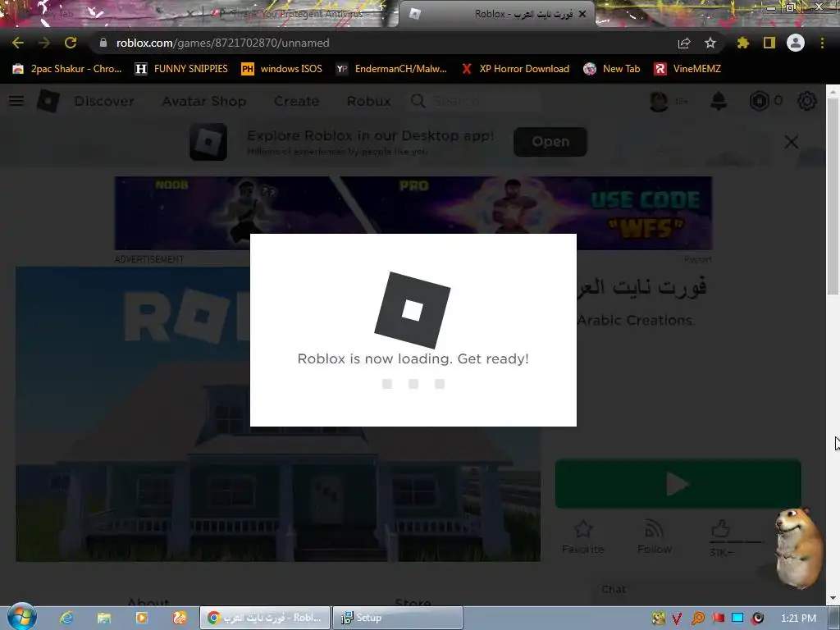
Task: Click the taskbar clock 1:21 PM
Action: click(798, 619)
